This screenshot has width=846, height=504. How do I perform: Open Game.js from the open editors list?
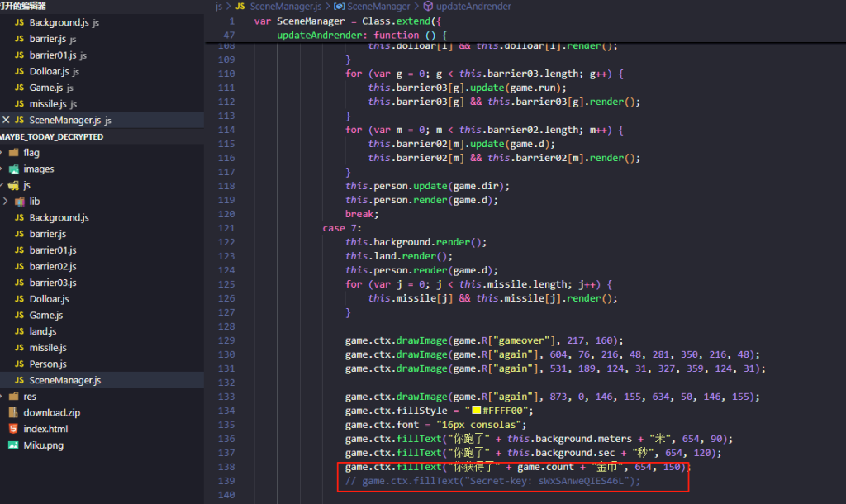45,88
